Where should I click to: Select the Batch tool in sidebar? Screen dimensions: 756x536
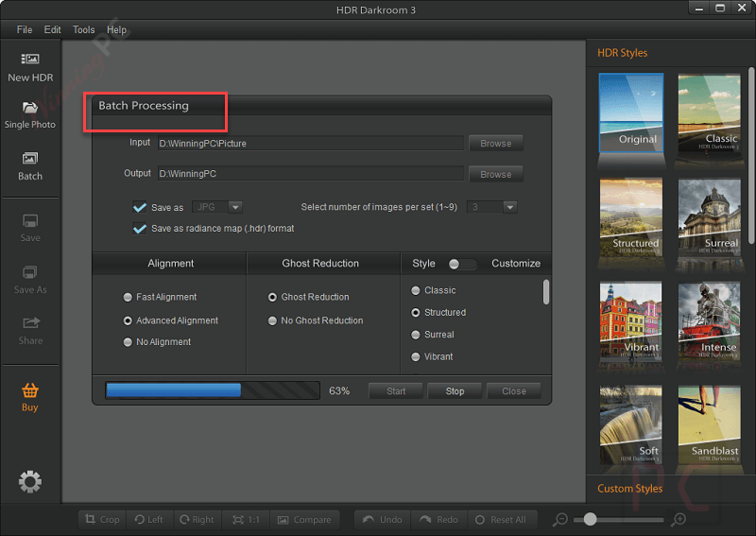(30, 166)
